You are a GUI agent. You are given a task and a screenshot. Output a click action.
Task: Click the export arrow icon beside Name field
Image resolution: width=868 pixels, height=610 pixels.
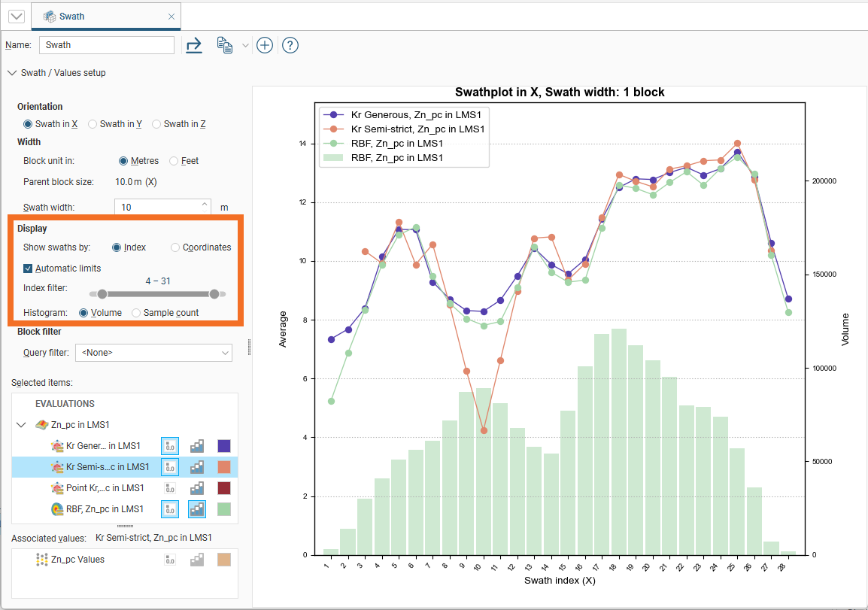(194, 45)
